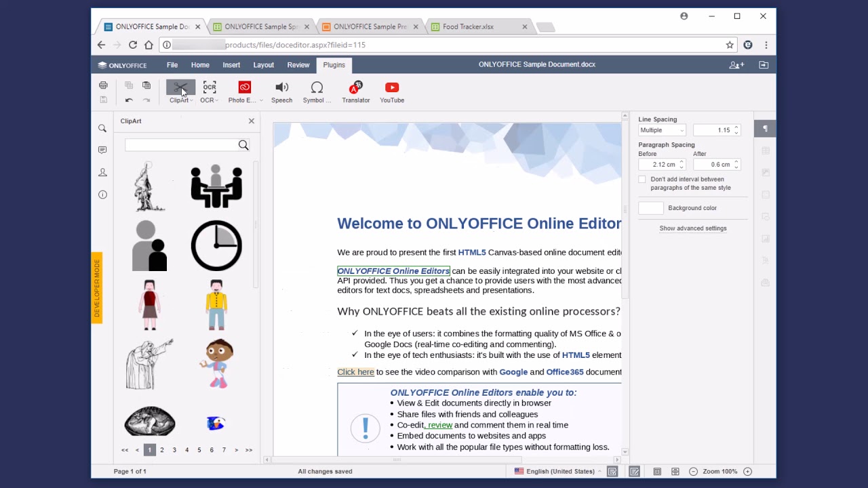
Task: Select the clock clipart thumbnail
Action: [216, 245]
